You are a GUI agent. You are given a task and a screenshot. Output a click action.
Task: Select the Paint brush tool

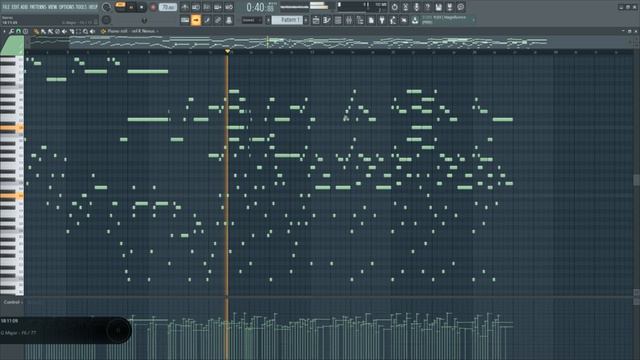coord(43,31)
